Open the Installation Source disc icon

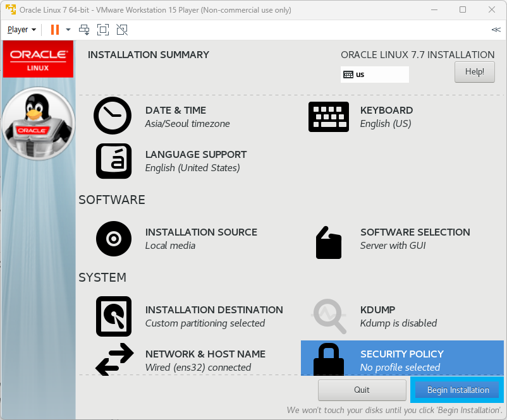click(114, 239)
